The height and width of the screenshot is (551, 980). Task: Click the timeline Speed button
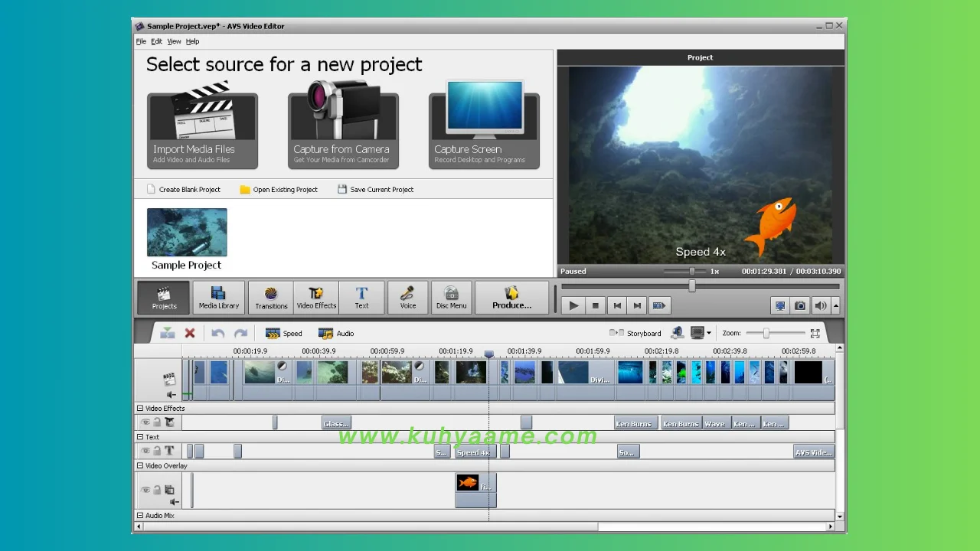284,333
